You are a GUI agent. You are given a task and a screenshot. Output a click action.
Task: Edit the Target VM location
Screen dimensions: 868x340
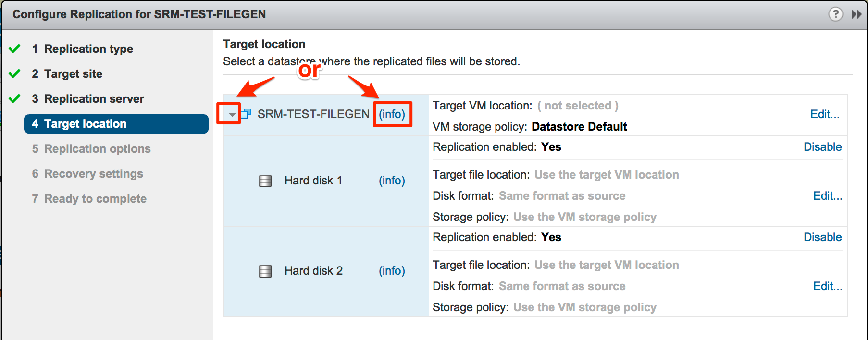[x=825, y=114]
